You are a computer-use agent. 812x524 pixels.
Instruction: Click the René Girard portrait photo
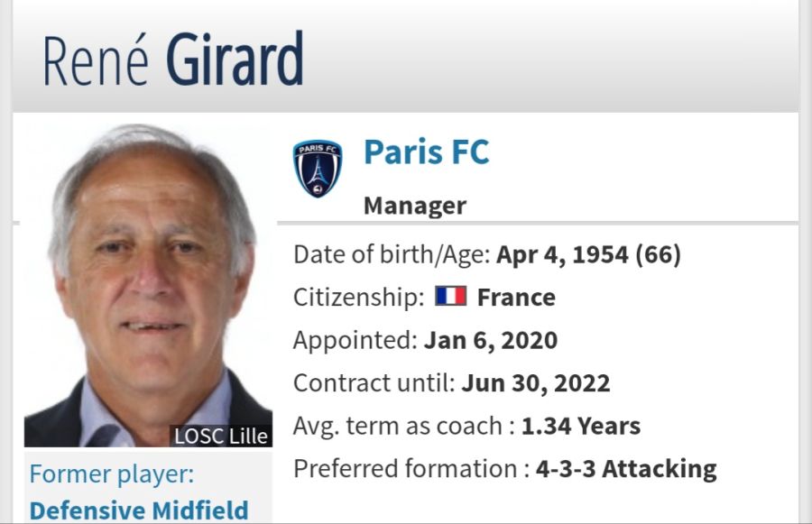point(148,285)
